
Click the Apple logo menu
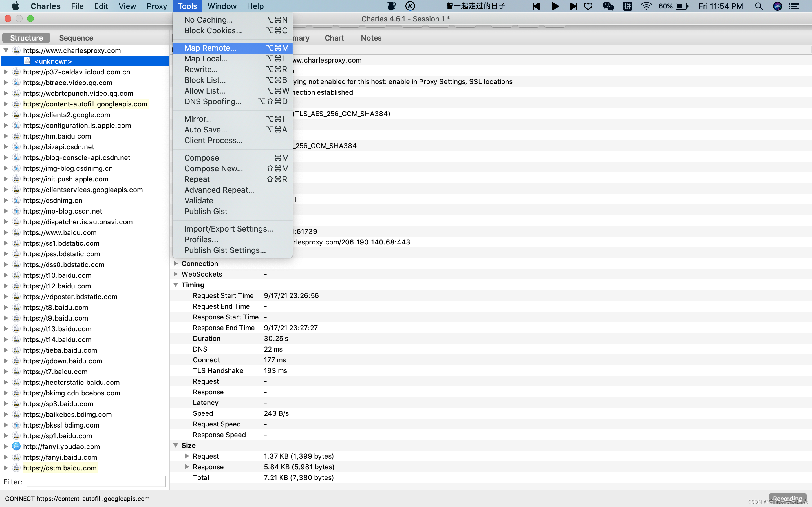pyautogui.click(x=16, y=6)
